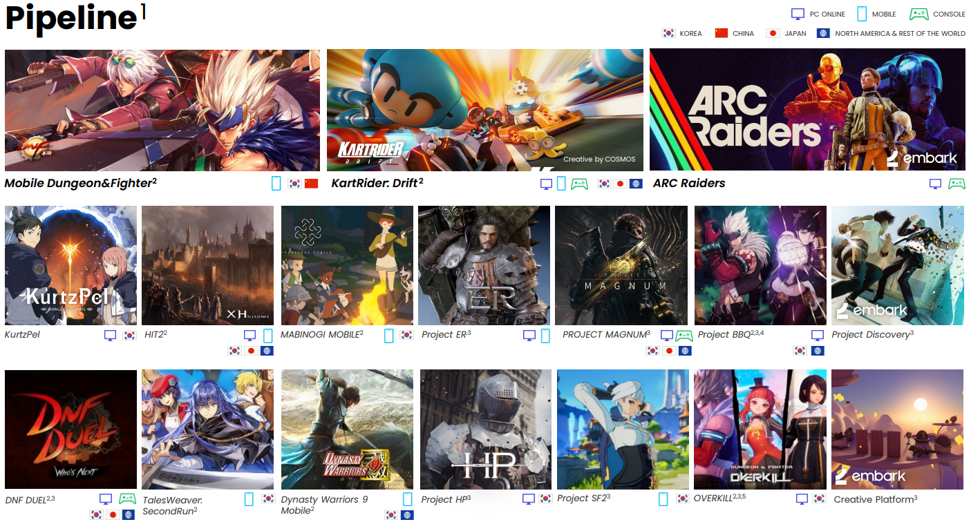
Task: Click the mobile icon beside Mobile Dungeon&Fighter
Action: (x=276, y=184)
